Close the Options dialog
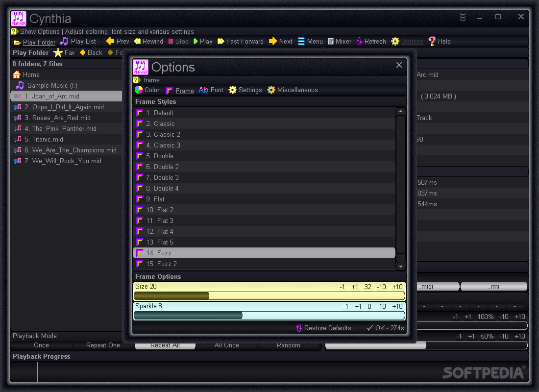Image resolution: width=539 pixels, height=392 pixels. point(399,65)
